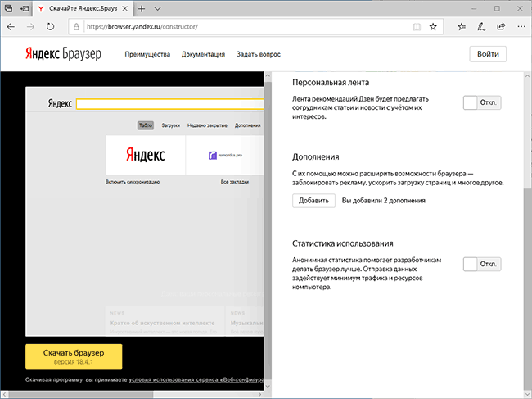This screenshot has width=532, height=399.
Task: Reload the page with the Refresh icon
Action: click(x=50, y=26)
